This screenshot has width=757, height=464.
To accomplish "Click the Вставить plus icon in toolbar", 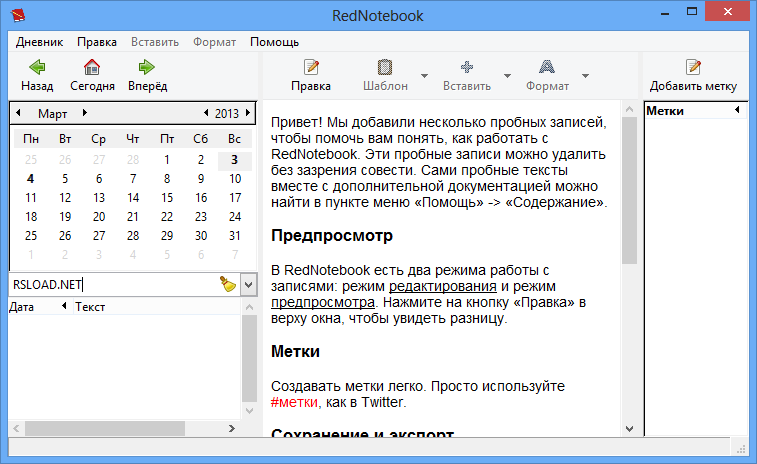I will click(467, 67).
